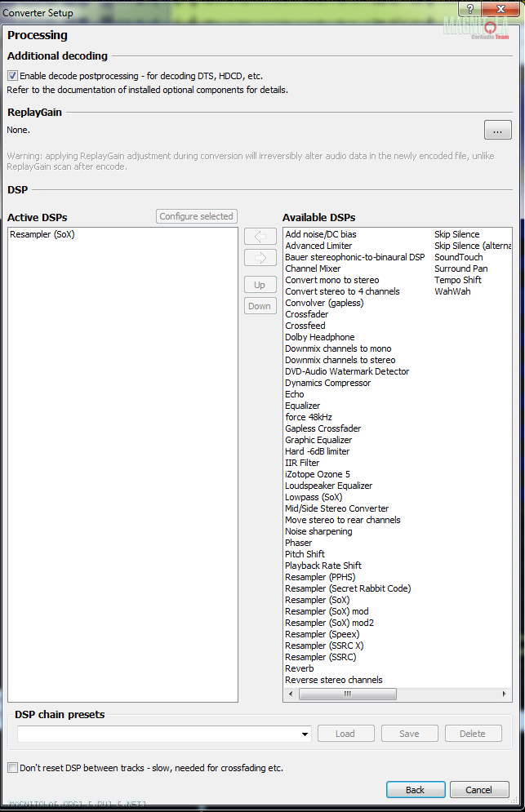The image size is (525, 812).
Task: Click the Cancel button
Action: tap(478, 790)
